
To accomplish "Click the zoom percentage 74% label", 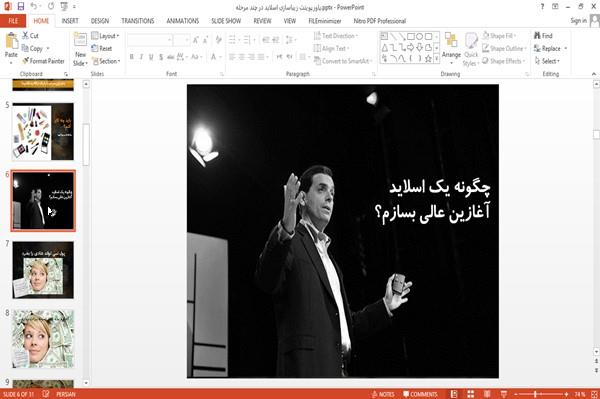I will [580, 394].
